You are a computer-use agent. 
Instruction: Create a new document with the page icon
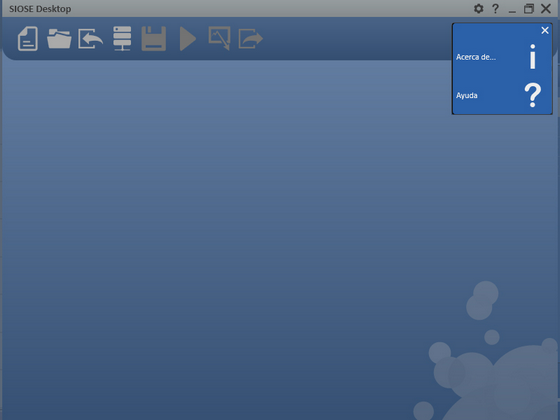tap(28, 39)
